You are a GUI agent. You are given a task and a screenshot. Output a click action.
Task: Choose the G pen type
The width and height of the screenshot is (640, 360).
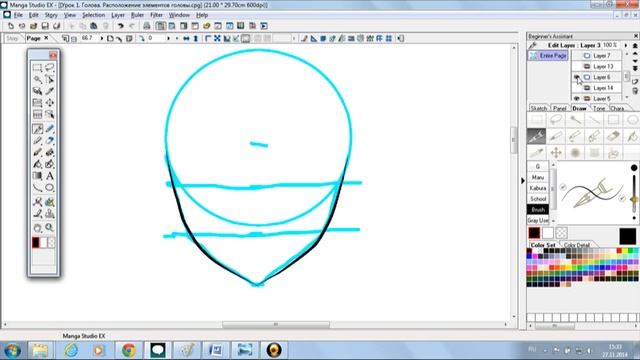[538, 167]
